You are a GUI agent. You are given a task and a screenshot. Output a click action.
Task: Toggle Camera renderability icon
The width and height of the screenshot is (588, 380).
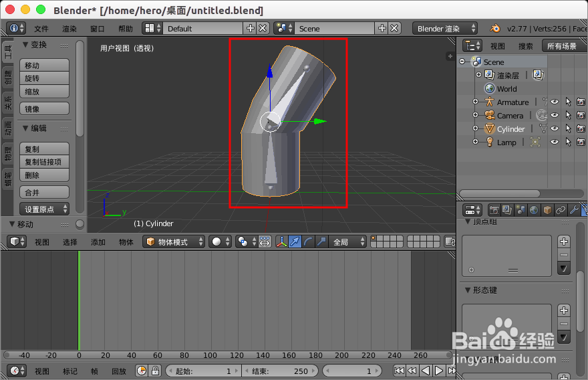(x=581, y=115)
